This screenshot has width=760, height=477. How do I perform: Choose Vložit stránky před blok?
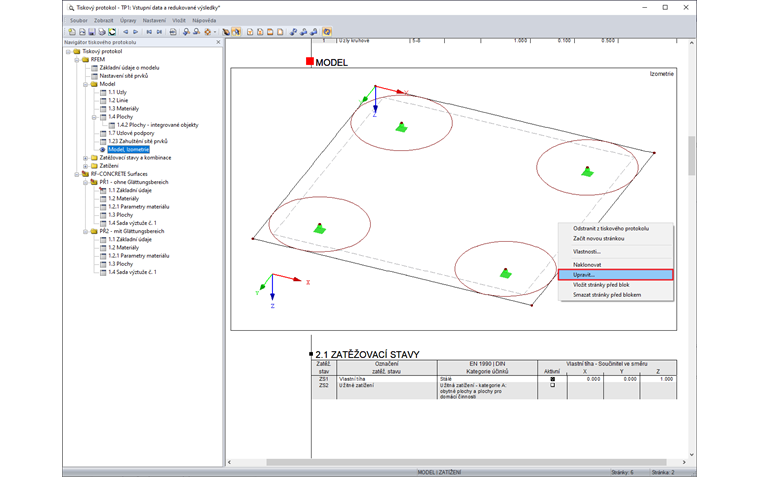(616, 285)
